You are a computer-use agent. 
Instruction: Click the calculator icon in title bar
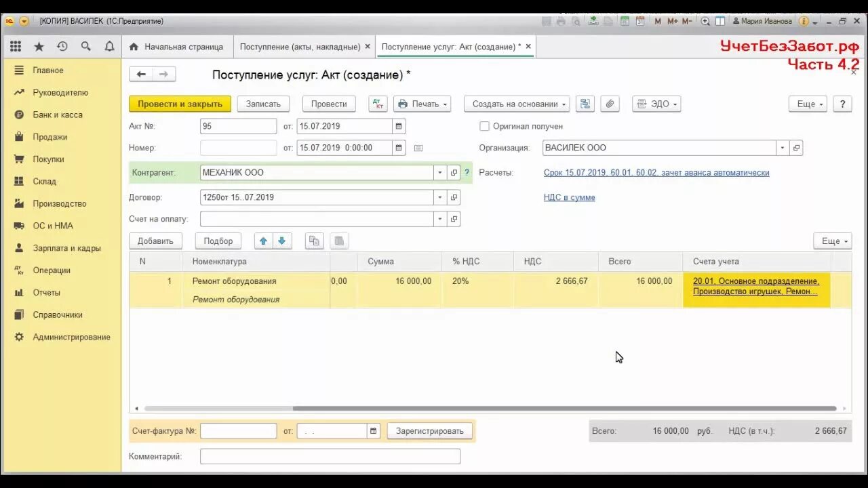click(625, 21)
